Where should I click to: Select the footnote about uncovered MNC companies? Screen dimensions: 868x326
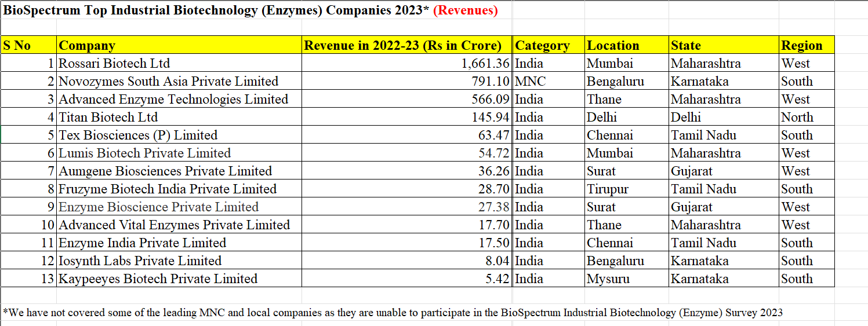point(393,313)
